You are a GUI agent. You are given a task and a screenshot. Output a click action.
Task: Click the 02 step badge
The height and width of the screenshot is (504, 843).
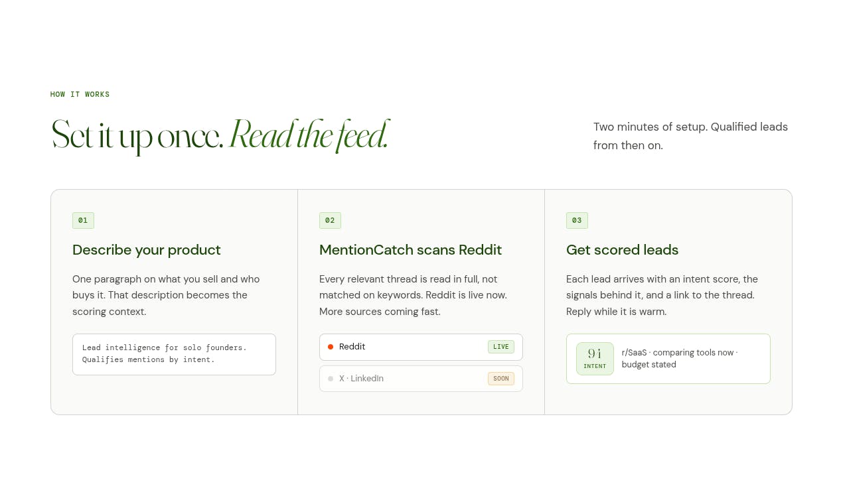point(330,220)
